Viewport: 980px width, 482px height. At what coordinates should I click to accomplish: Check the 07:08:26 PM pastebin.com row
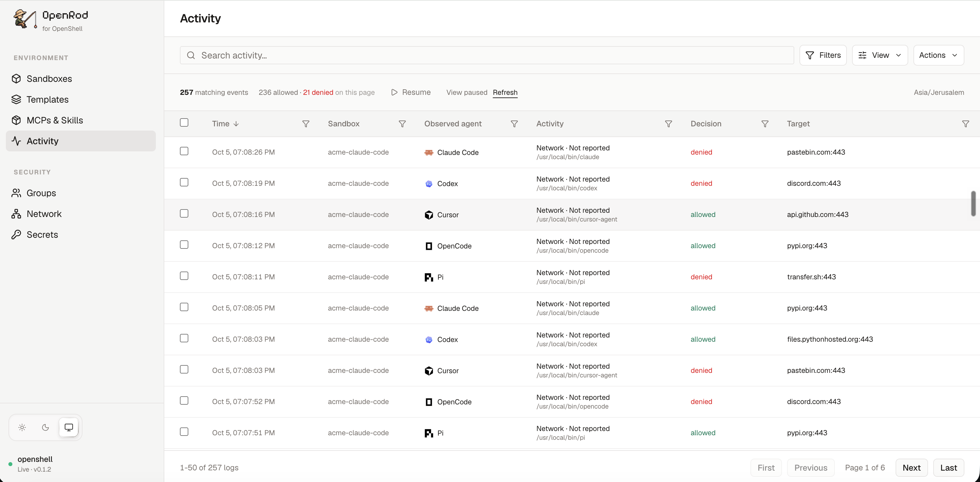point(184,151)
